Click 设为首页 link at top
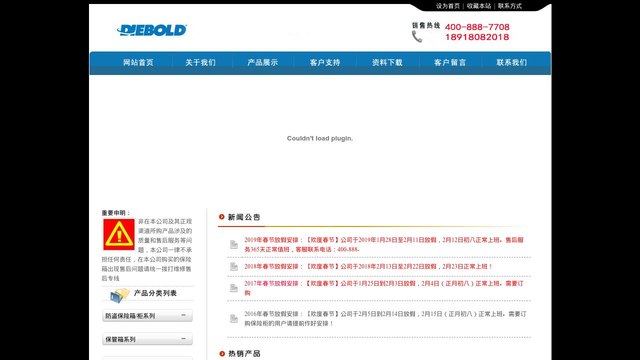The image size is (640, 360). (x=448, y=6)
